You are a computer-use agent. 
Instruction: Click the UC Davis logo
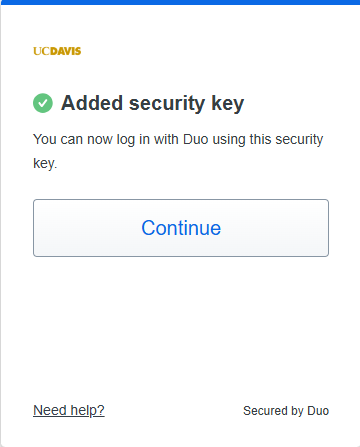[57, 51]
